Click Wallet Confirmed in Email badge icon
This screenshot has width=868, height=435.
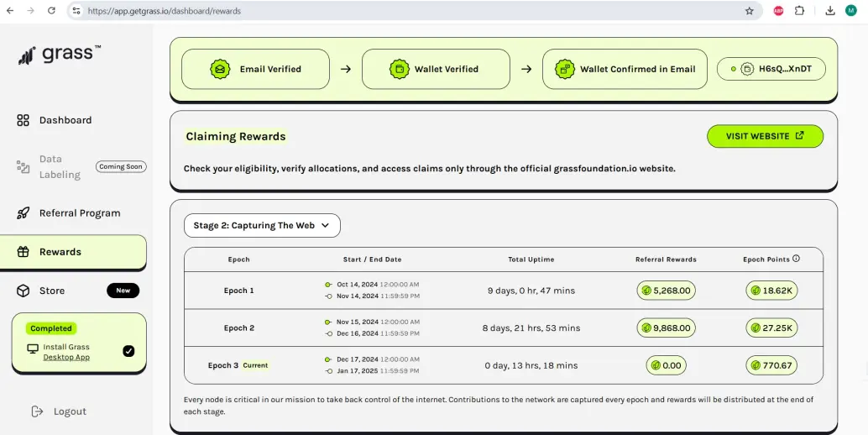(565, 69)
